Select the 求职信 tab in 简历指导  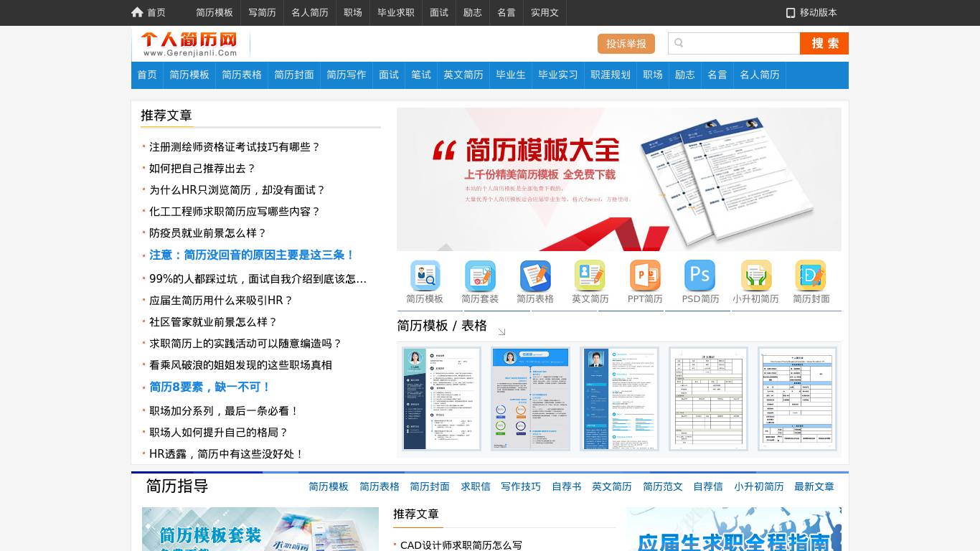pos(475,486)
